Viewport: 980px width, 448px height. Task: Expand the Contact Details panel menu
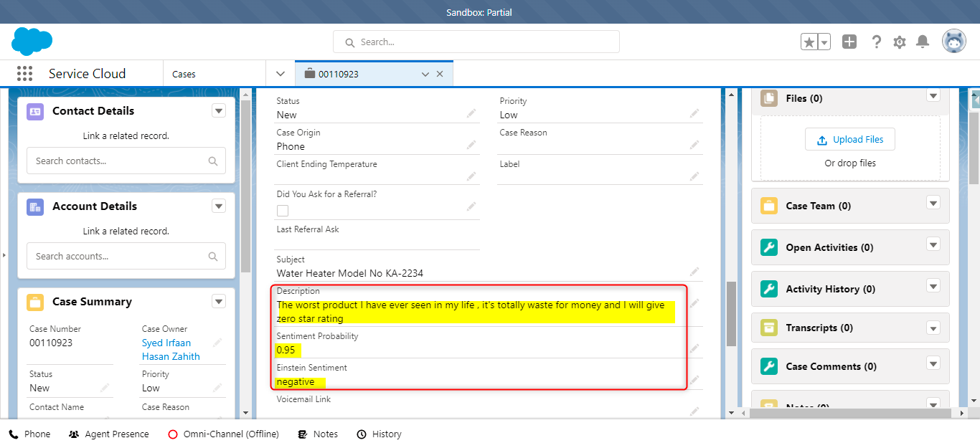[219, 110]
